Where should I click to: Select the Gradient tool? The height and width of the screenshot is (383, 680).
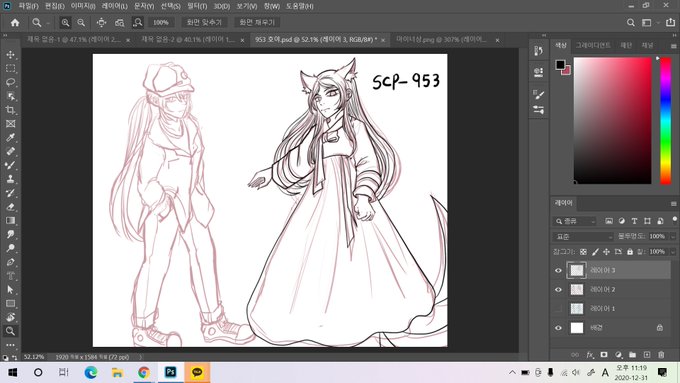pos(10,221)
